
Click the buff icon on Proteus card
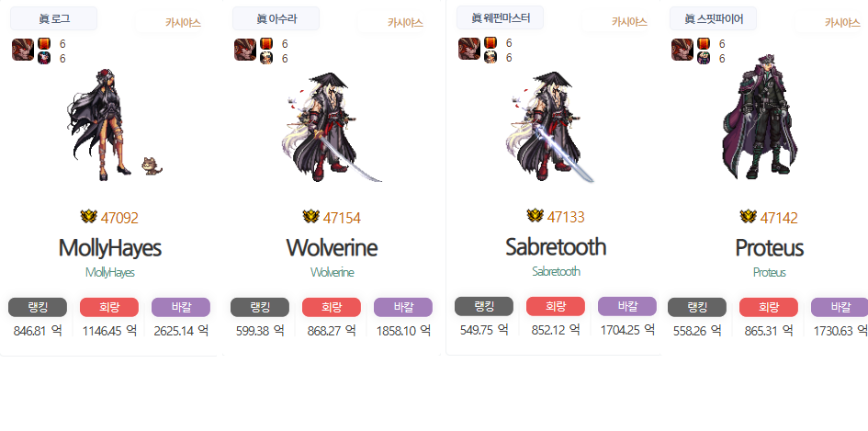(682, 50)
